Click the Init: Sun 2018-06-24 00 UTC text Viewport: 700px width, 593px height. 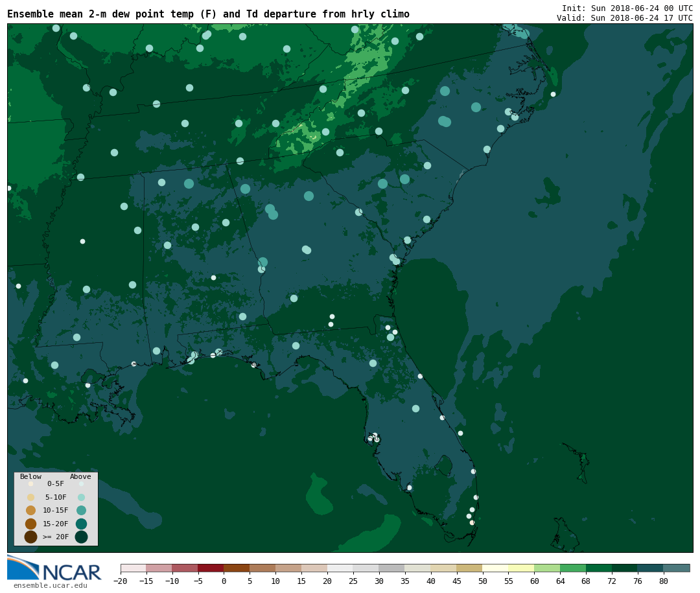point(627,8)
